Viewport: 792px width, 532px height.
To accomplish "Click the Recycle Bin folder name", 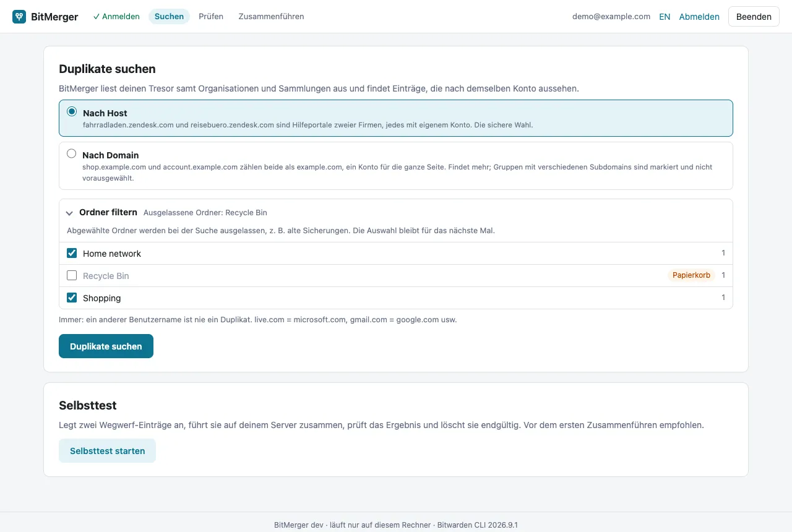I will 106,276.
